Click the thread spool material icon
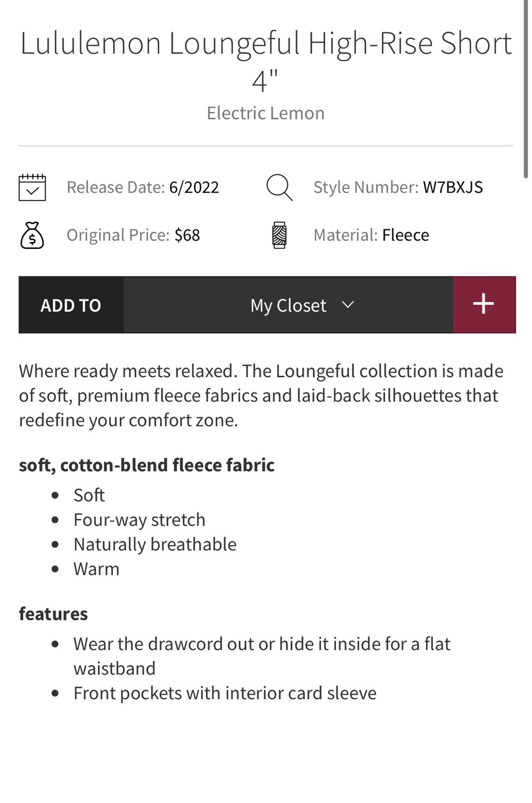 (279, 235)
